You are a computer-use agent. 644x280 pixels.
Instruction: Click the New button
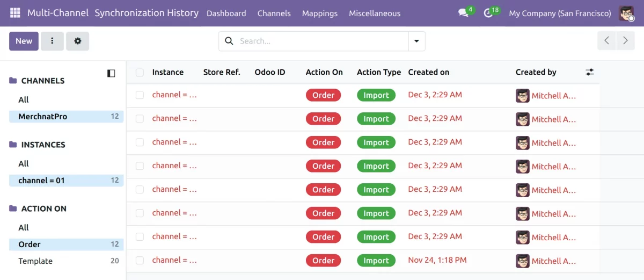click(x=24, y=41)
